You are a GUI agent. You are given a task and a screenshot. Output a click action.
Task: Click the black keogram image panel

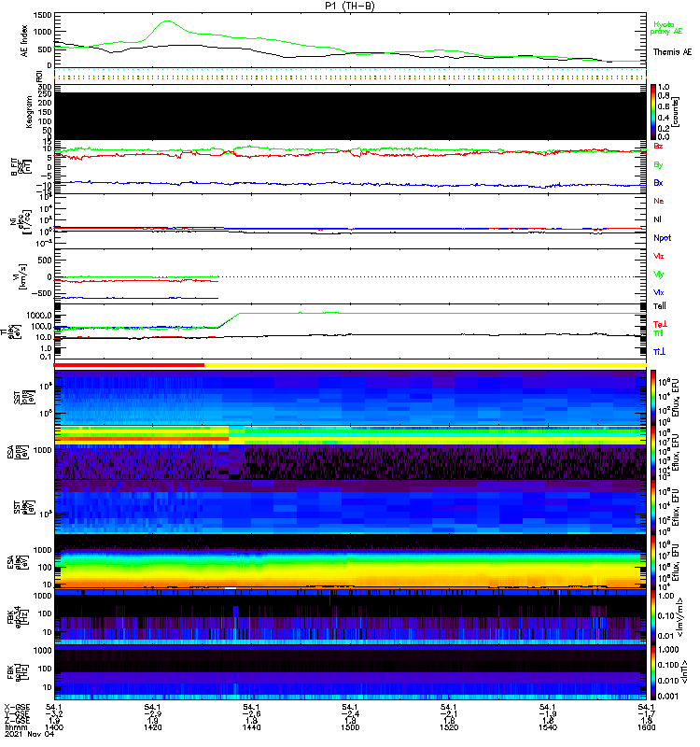pyautogui.click(x=351, y=116)
